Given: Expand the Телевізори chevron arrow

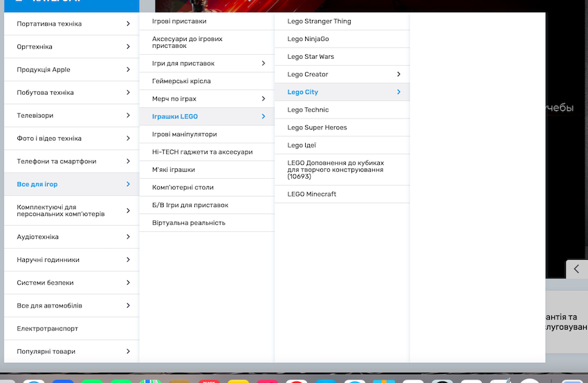Looking at the screenshot, I should pyautogui.click(x=128, y=115).
